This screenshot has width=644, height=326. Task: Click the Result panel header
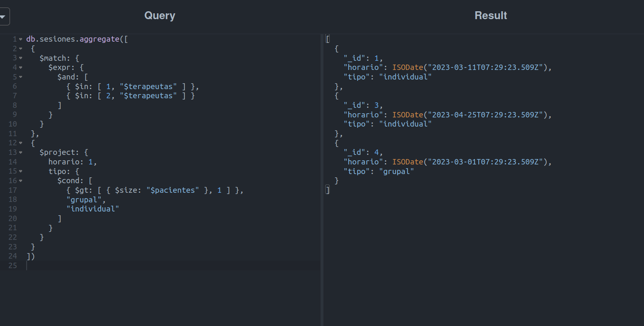coord(491,16)
